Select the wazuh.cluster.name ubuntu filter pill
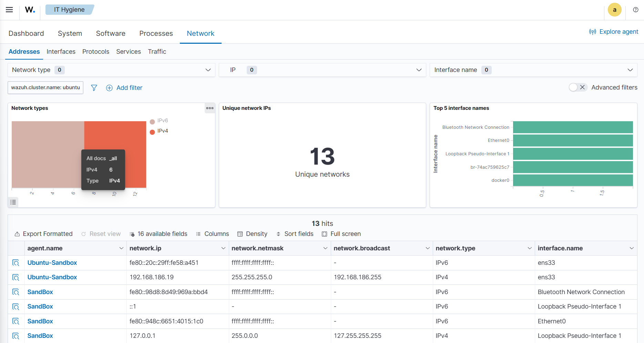 pyautogui.click(x=45, y=87)
